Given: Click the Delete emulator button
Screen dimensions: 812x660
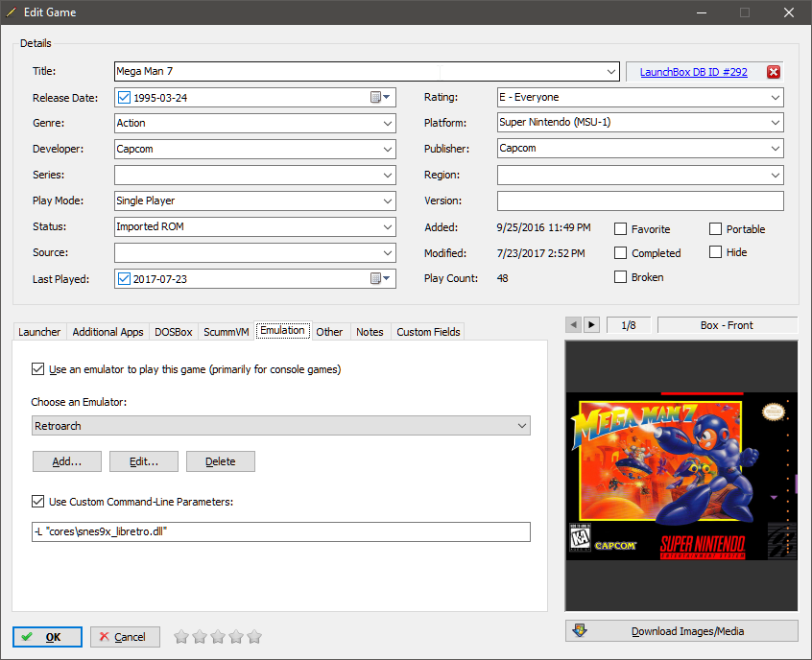Looking at the screenshot, I should (221, 461).
